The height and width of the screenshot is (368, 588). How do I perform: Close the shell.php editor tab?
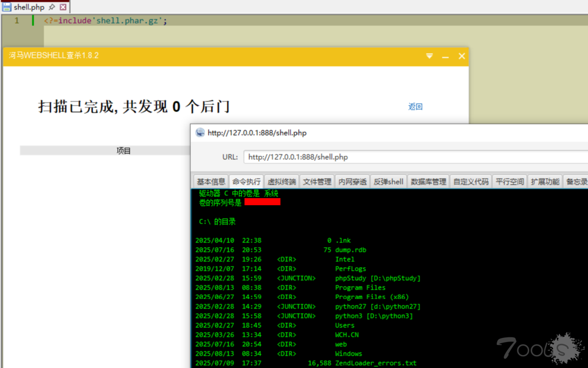click(64, 6)
